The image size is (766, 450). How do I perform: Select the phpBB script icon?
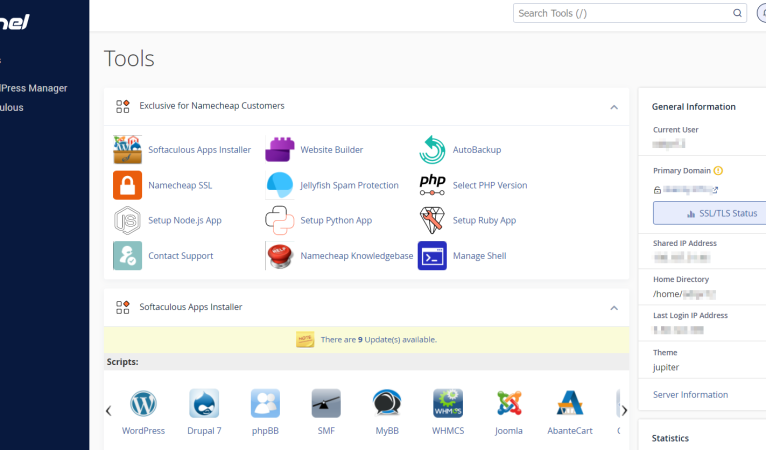(x=265, y=404)
